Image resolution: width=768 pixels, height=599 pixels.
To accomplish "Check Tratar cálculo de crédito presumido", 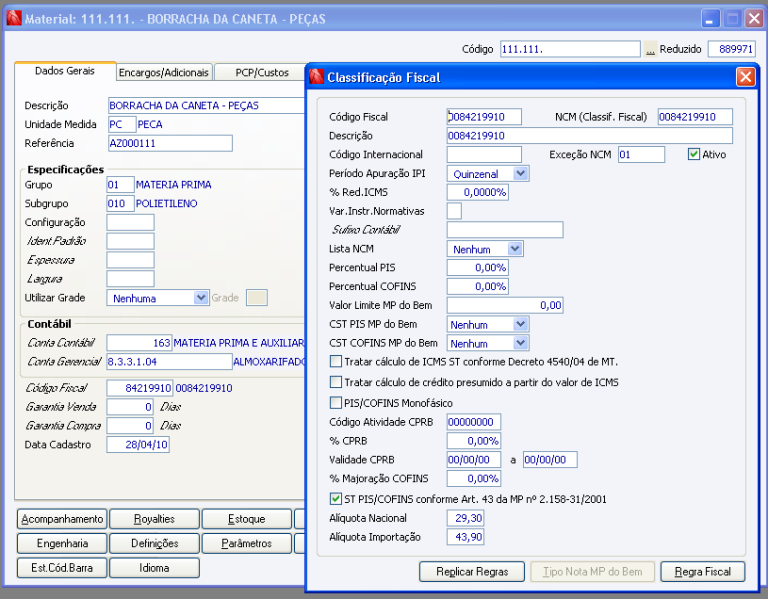I will [x=336, y=382].
